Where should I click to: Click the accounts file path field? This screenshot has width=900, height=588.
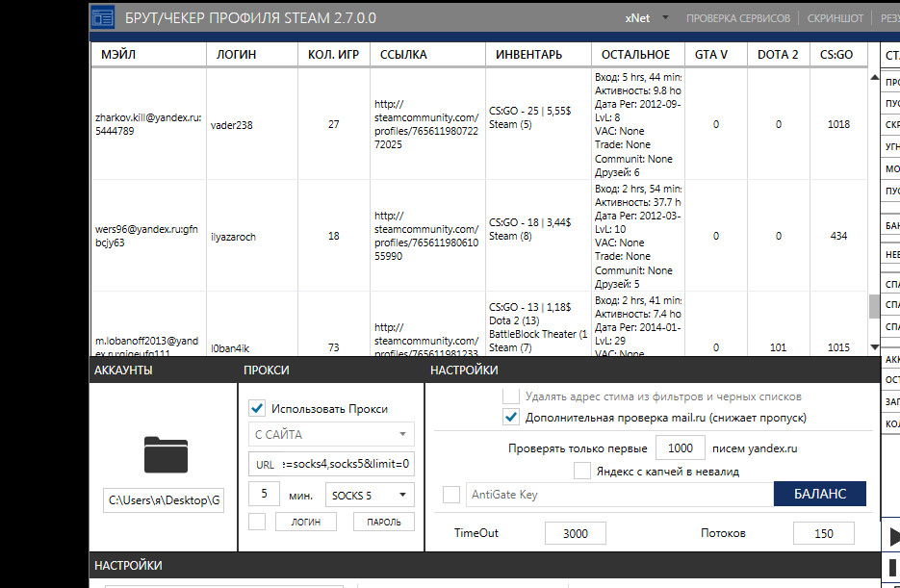coord(164,500)
